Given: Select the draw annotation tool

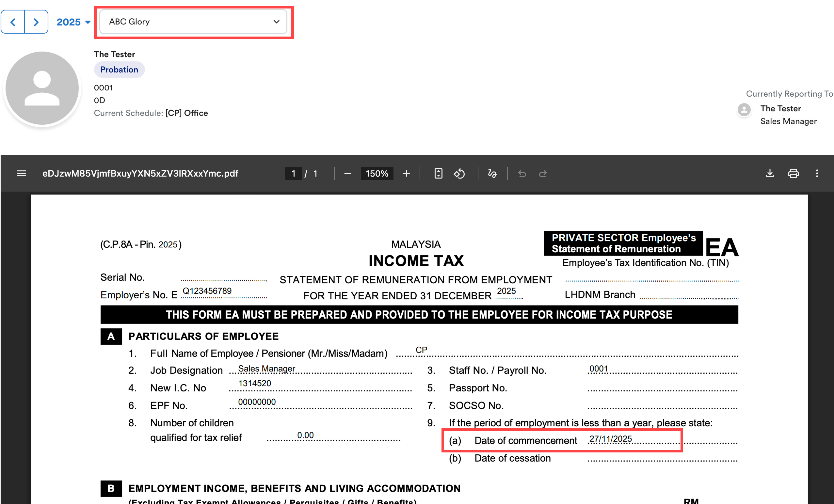Looking at the screenshot, I should coord(492,174).
